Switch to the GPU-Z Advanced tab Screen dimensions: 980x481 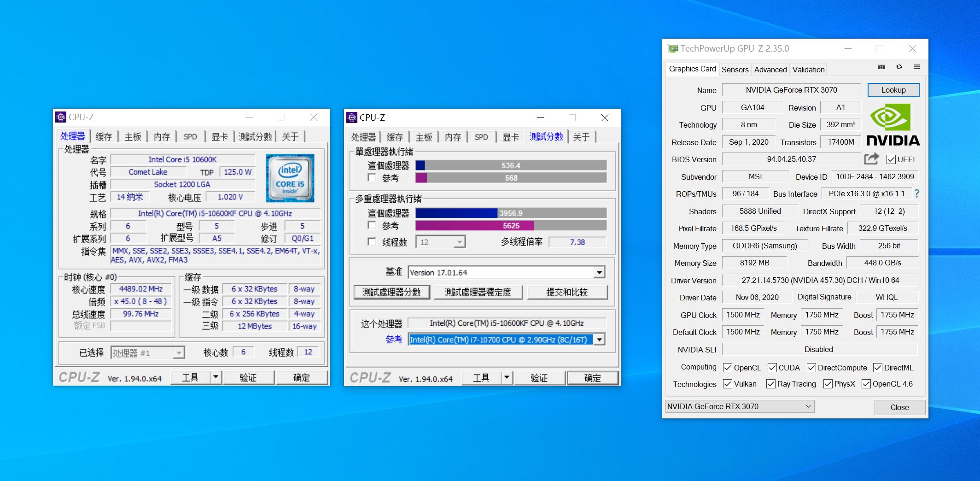[x=770, y=70]
